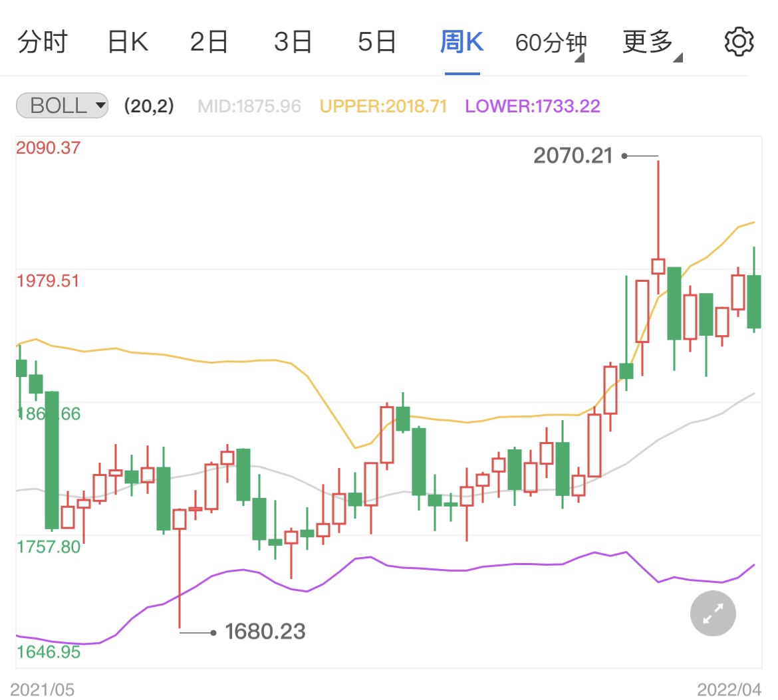
Task: Switch display to the 2日 chart mode
Action: (210, 41)
